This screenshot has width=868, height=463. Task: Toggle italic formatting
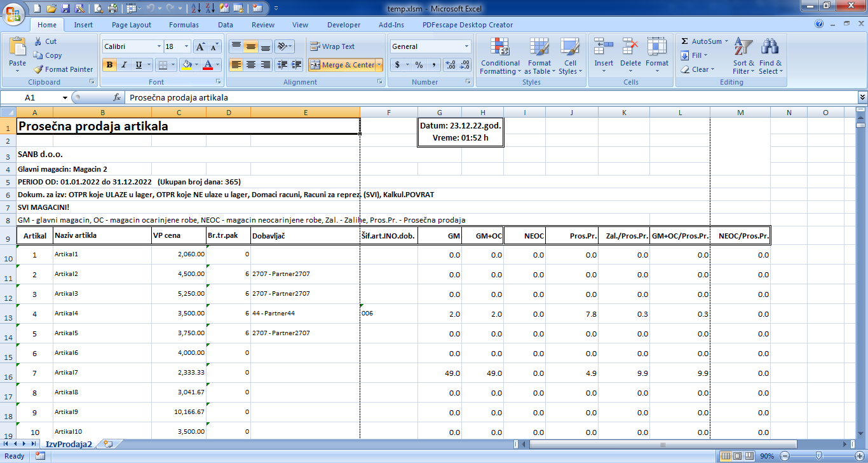[x=124, y=64]
